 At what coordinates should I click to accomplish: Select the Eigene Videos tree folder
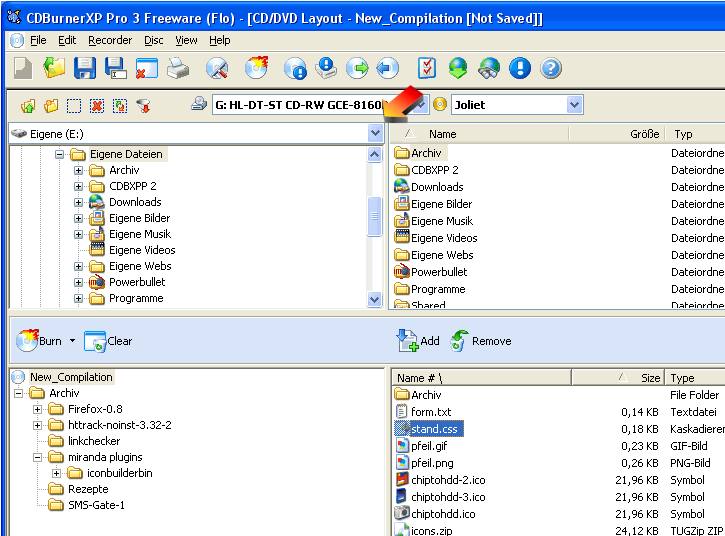click(142, 250)
